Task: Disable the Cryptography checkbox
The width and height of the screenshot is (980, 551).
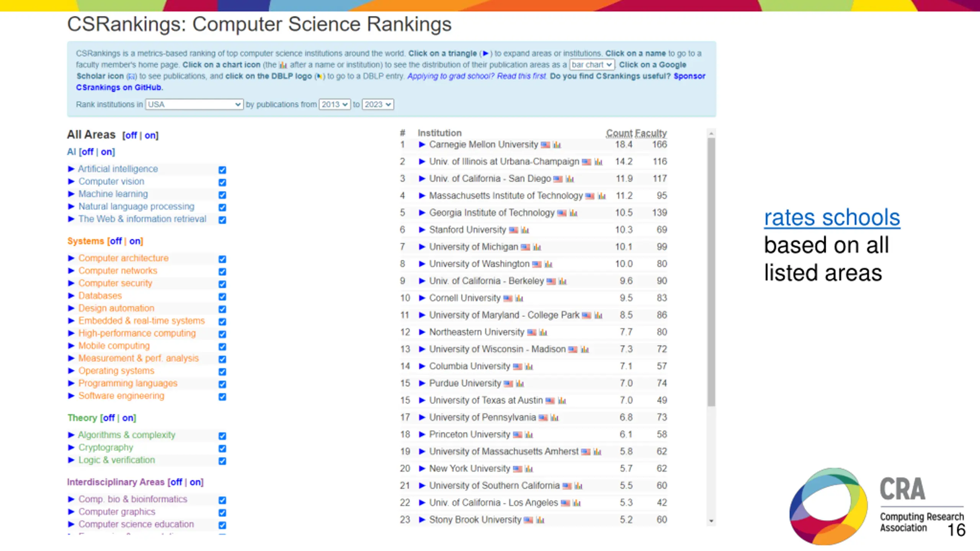Action: (x=222, y=448)
